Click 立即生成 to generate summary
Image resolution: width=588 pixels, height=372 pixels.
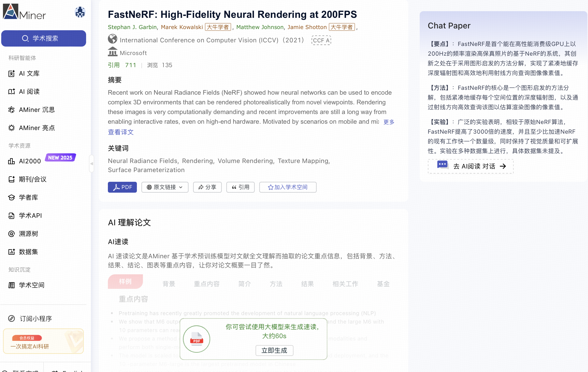[x=274, y=351]
